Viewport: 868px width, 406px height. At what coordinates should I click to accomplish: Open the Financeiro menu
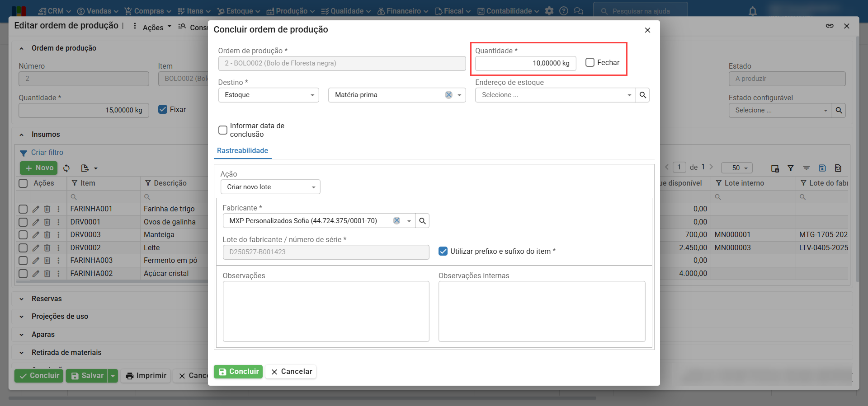[x=403, y=11]
